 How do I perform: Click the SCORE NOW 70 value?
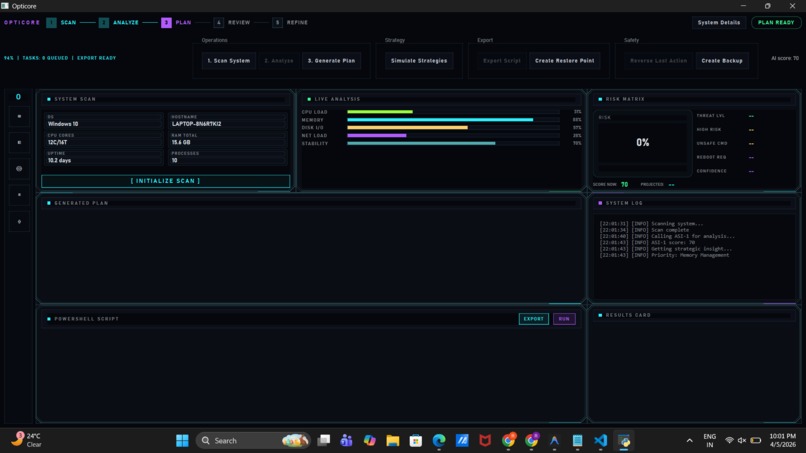[625, 185]
